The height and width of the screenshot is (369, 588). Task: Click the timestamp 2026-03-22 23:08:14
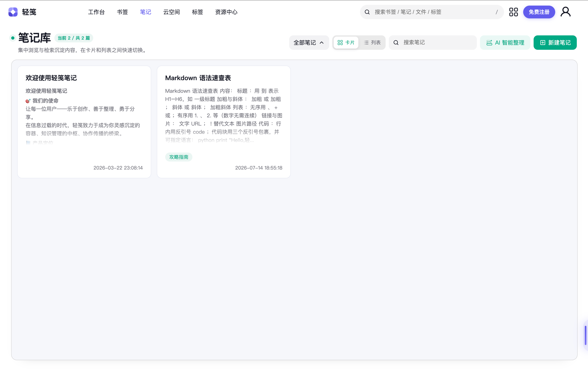coord(118,168)
